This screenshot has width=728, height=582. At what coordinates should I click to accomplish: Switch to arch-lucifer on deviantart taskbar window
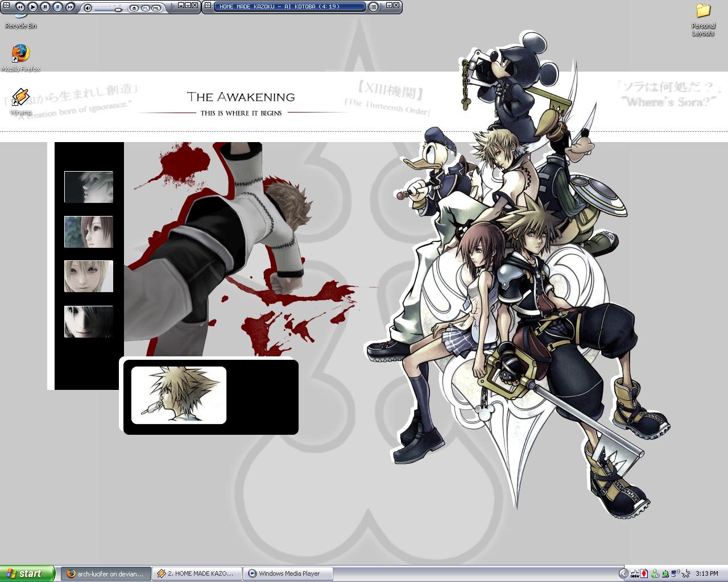coord(106,574)
